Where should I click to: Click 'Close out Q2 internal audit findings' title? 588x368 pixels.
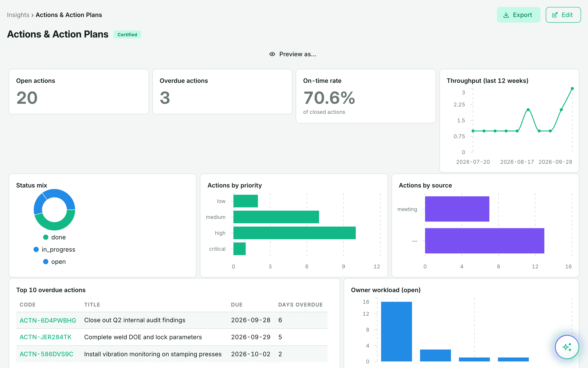point(135,320)
